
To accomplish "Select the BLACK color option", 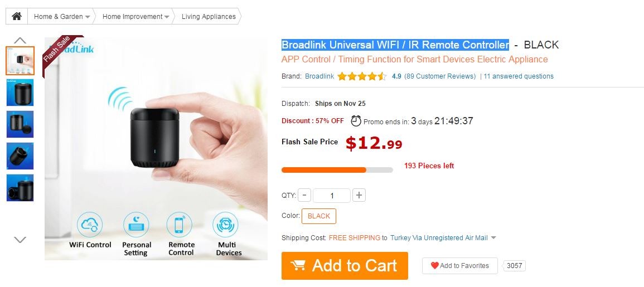I will pos(319,216).
